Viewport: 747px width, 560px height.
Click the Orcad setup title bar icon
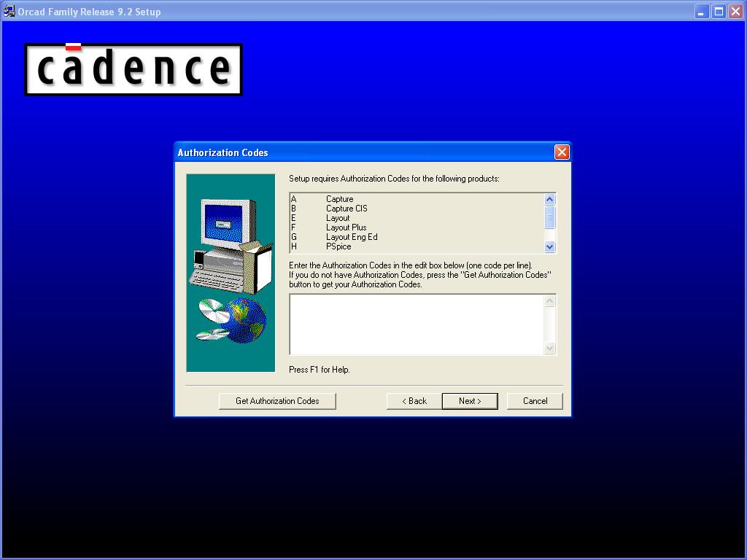[x=9, y=11]
